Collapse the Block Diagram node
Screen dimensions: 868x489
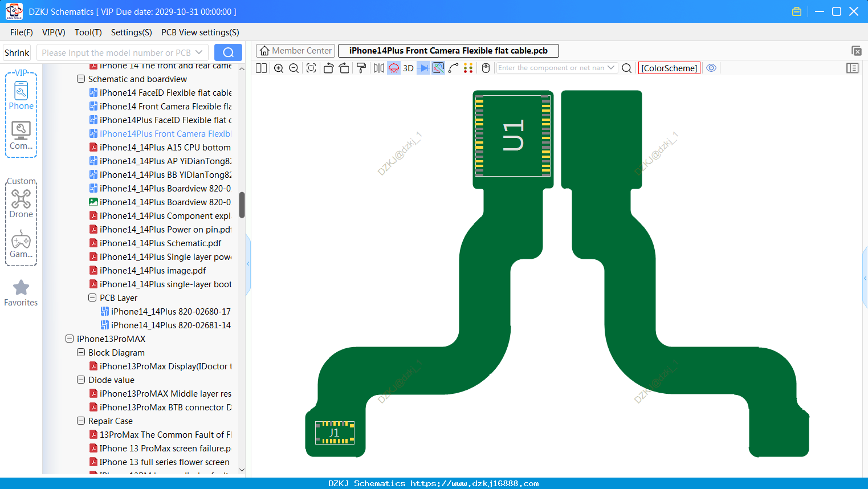click(81, 353)
